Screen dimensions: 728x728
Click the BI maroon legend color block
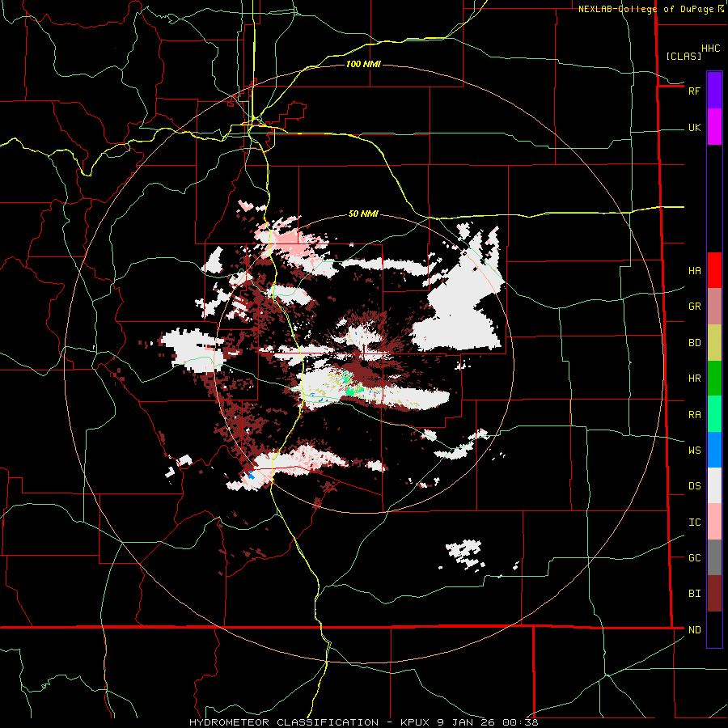(714, 594)
